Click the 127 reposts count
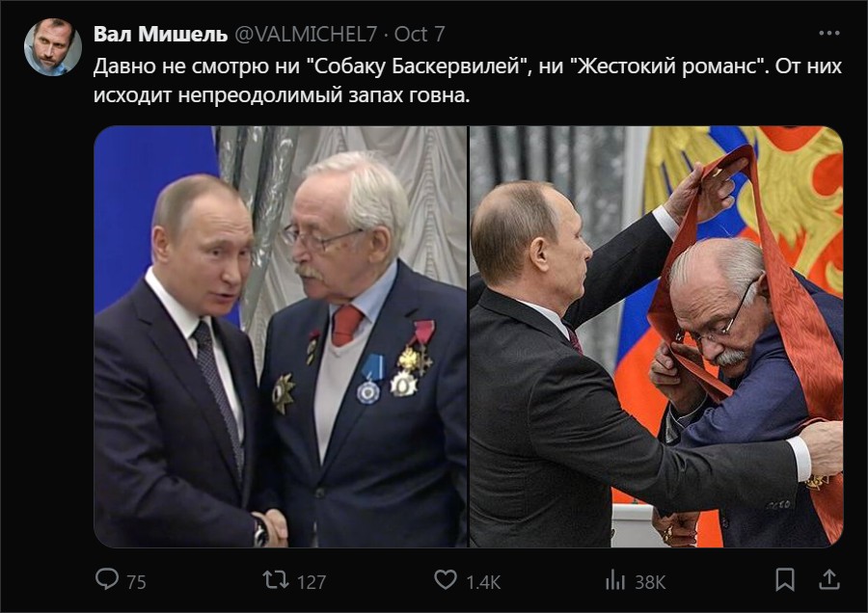868x613 pixels. (312, 582)
